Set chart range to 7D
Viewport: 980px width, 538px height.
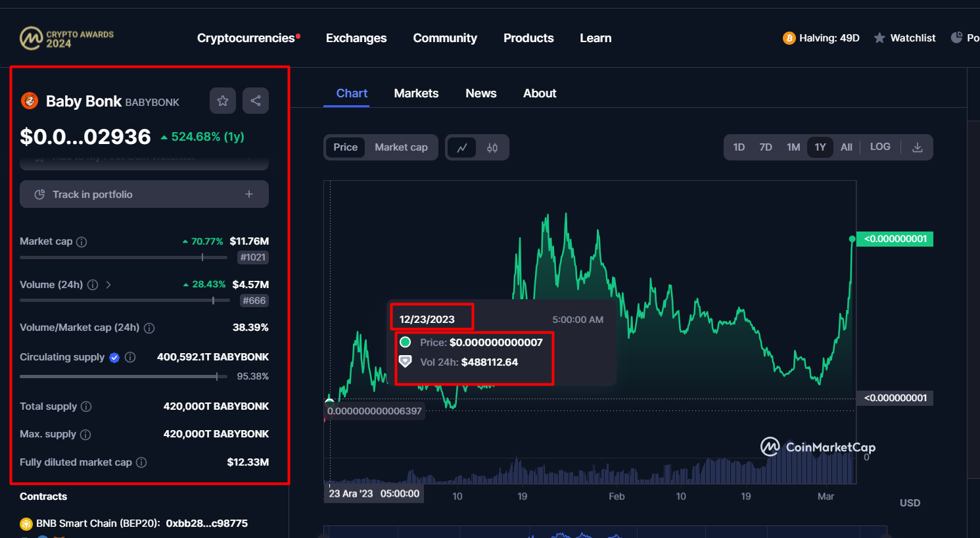766,147
